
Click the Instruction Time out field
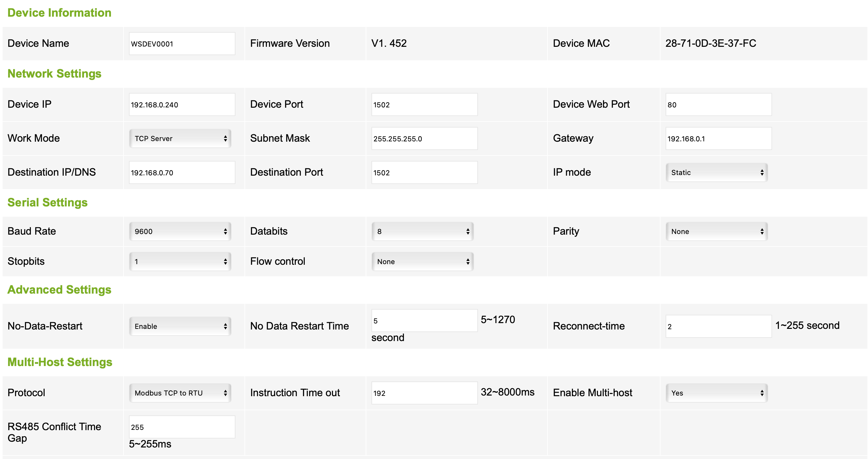(424, 393)
